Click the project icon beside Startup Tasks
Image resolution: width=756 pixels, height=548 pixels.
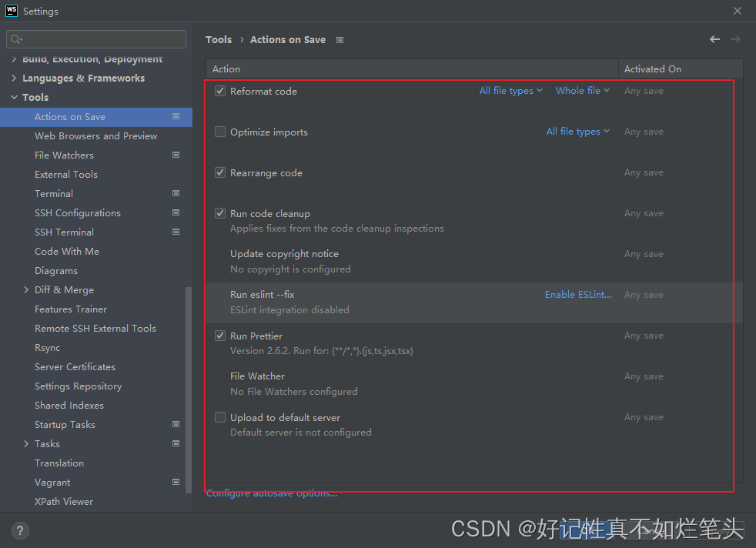click(x=176, y=425)
